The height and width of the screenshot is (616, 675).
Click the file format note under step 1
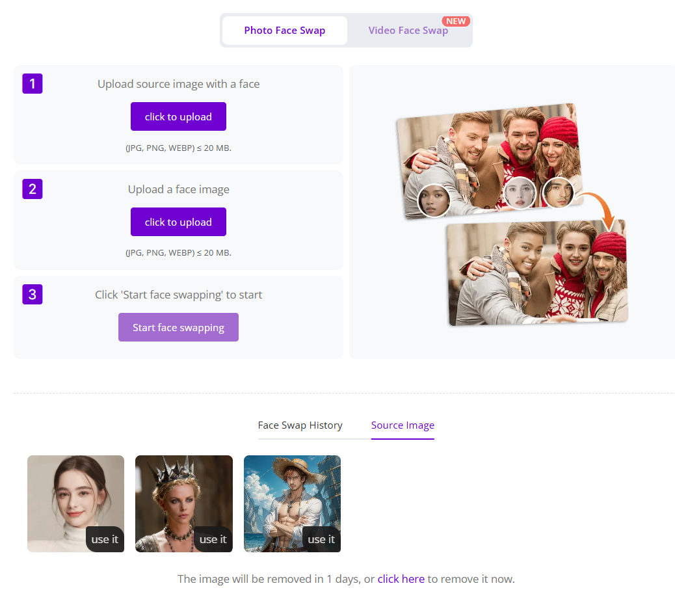[178, 148]
